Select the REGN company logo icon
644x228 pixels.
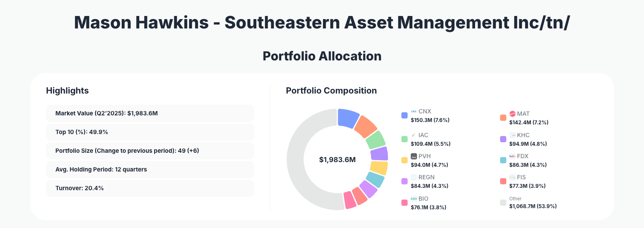click(414, 177)
